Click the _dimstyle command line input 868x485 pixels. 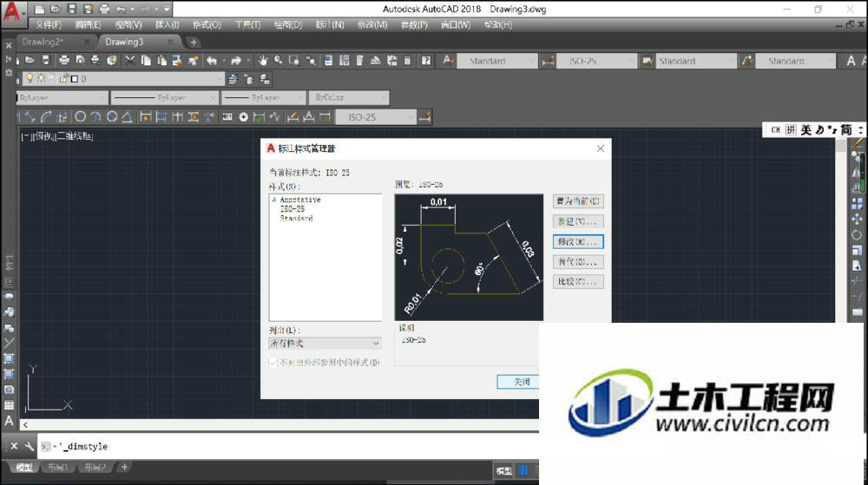pos(288,446)
